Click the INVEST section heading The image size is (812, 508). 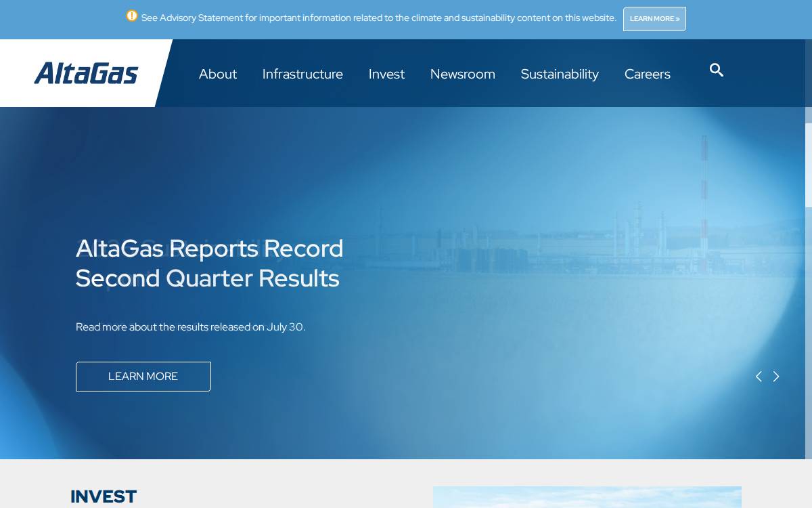coord(104,496)
